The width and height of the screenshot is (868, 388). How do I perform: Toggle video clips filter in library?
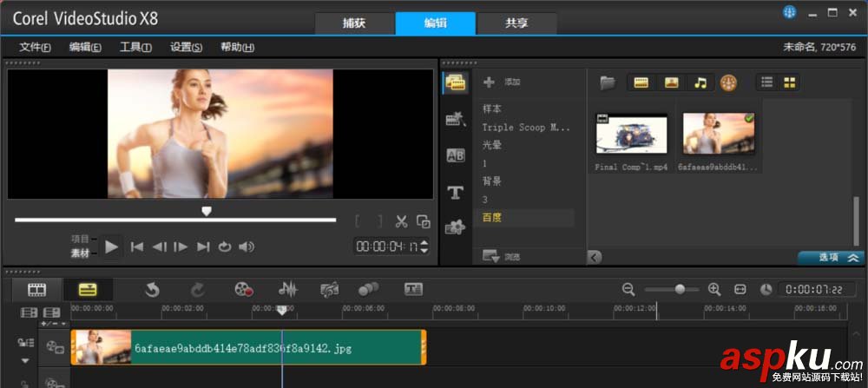(x=641, y=83)
